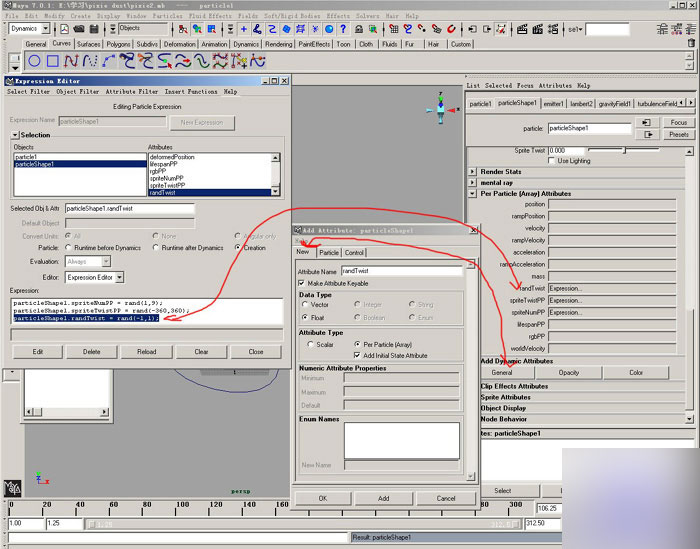This screenshot has height=549, width=700.
Task: Click the save scene icon
Action: tap(94, 29)
